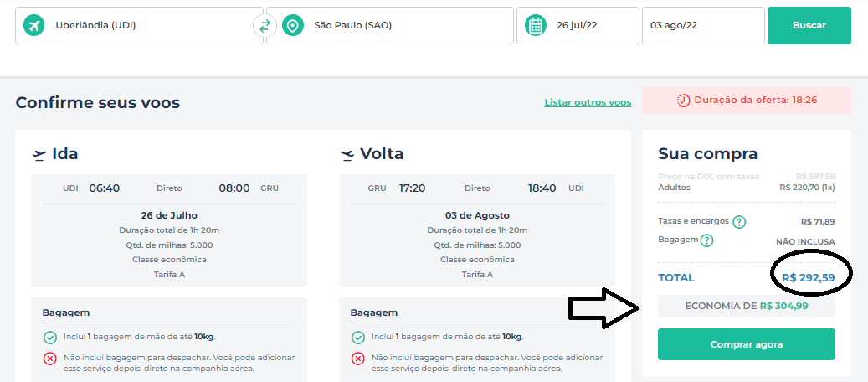Viewport: 868px width, 382px height.
Task: Click the clock icon in offer duration banner
Action: click(684, 101)
